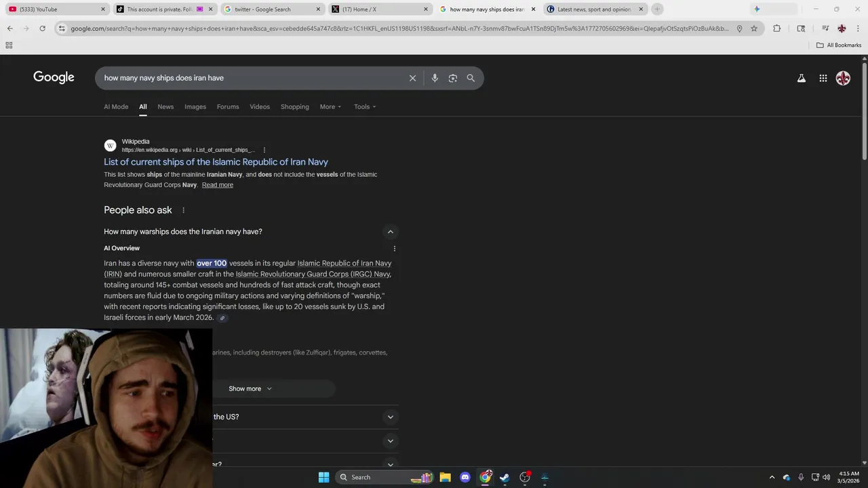Open Islamic Revolutionary Guard Corps Navy link
The image size is (868, 488).
313,274
